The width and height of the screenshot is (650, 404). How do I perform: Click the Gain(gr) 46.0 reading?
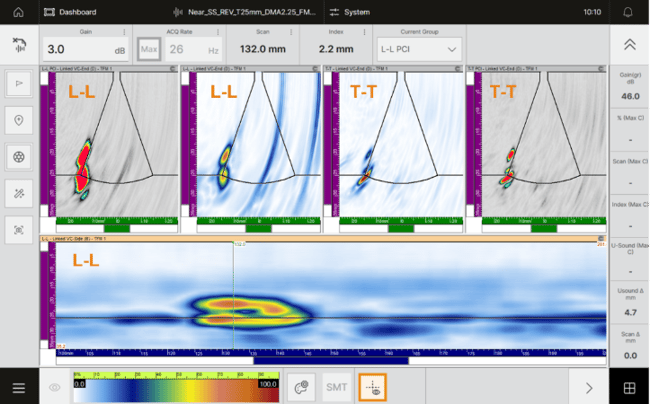(630, 88)
